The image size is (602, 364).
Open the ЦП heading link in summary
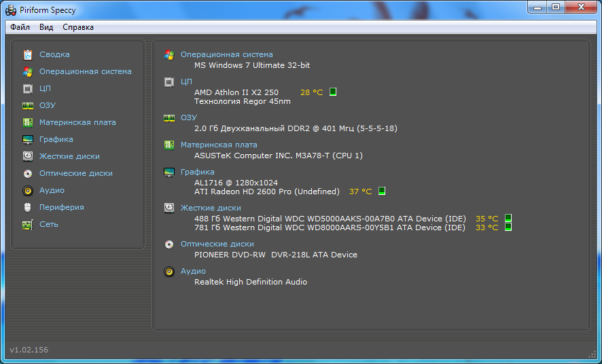[x=186, y=81]
